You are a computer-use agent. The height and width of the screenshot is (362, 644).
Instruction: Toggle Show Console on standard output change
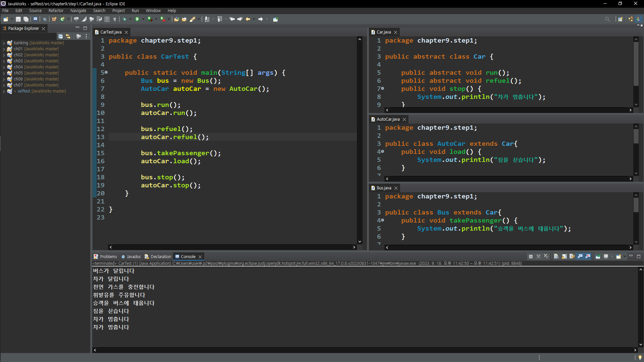point(580,256)
